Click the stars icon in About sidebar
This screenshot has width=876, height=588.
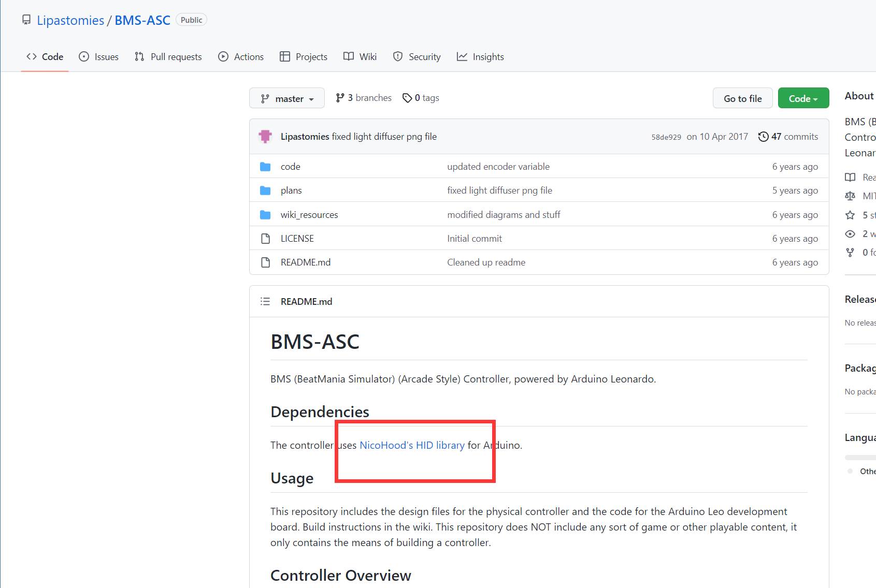(850, 215)
